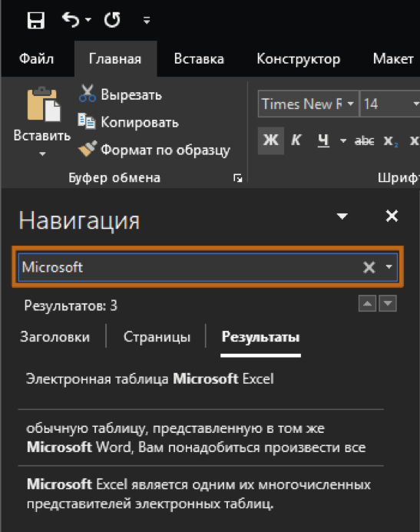
Task: Toggle strikethrough abc formatting
Action: coord(365,140)
